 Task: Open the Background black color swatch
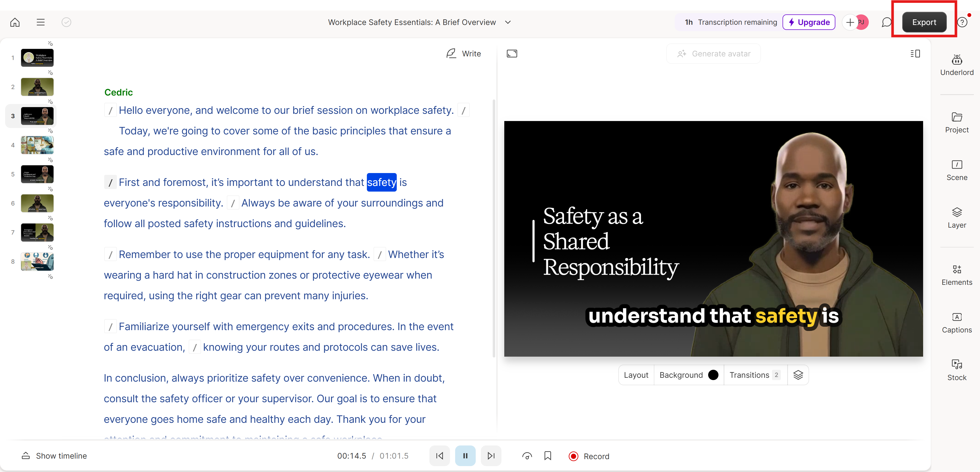[x=713, y=375]
